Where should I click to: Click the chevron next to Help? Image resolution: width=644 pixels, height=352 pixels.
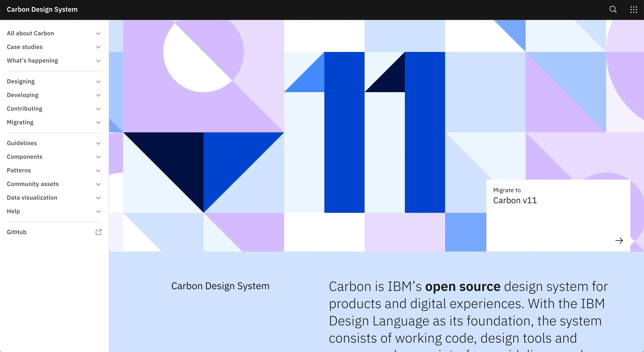99,211
